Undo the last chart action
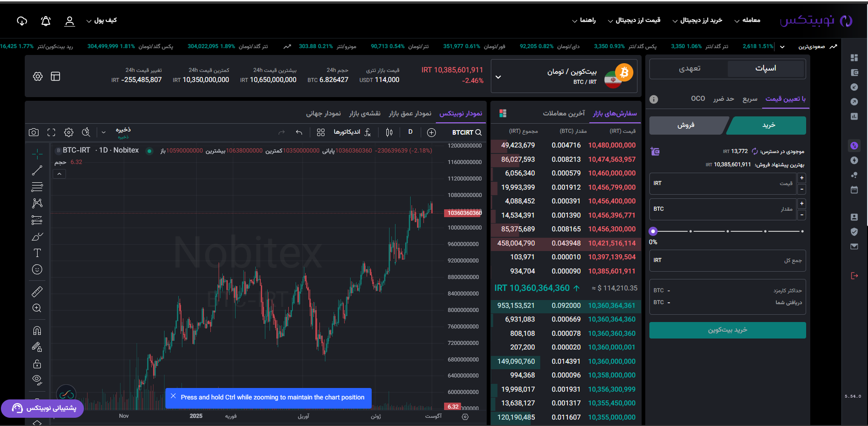 click(299, 132)
